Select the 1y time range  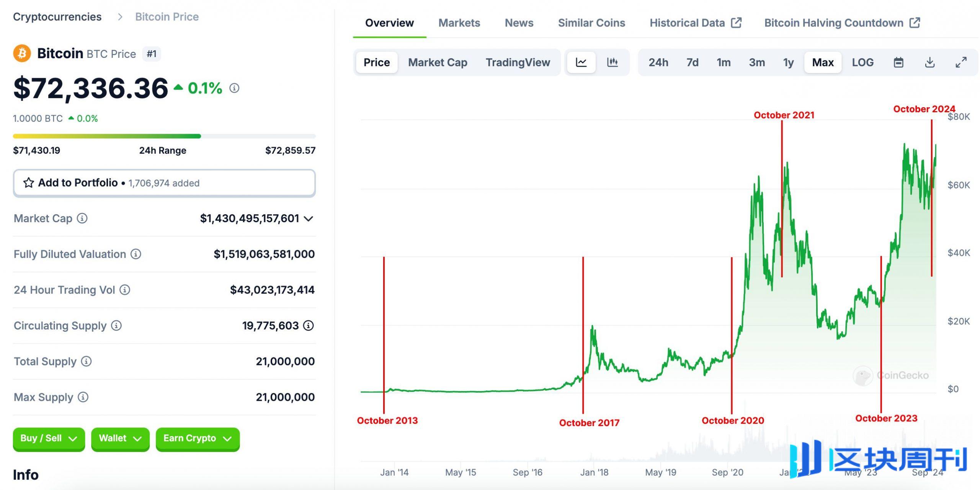(788, 62)
